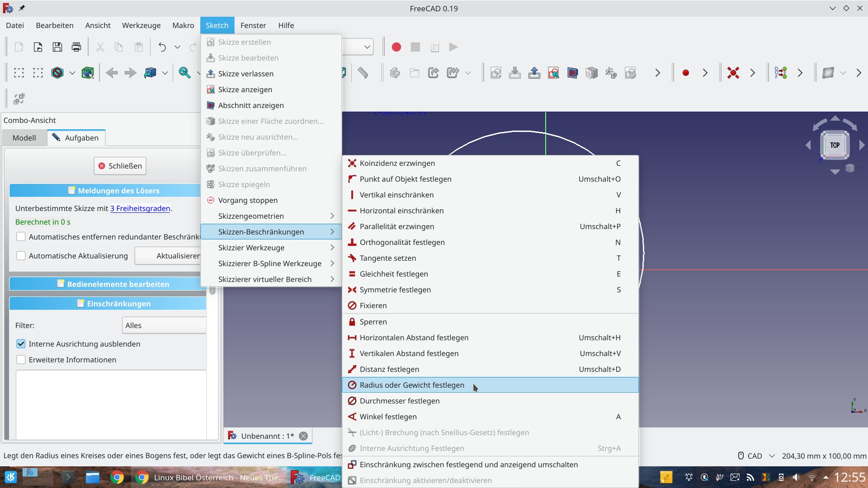
Task: Click the Schließen button
Action: tap(120, 166)
